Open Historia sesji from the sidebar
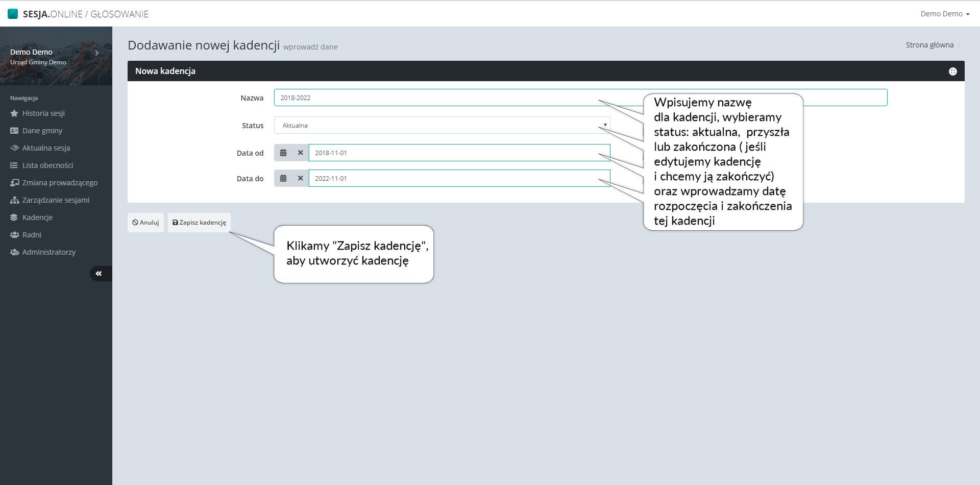 click(43, 113)
